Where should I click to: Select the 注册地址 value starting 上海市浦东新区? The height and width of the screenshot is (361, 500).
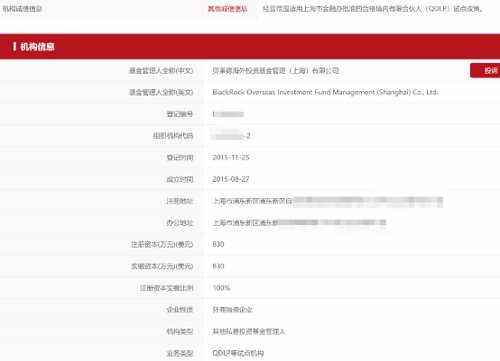click(328, 201)
